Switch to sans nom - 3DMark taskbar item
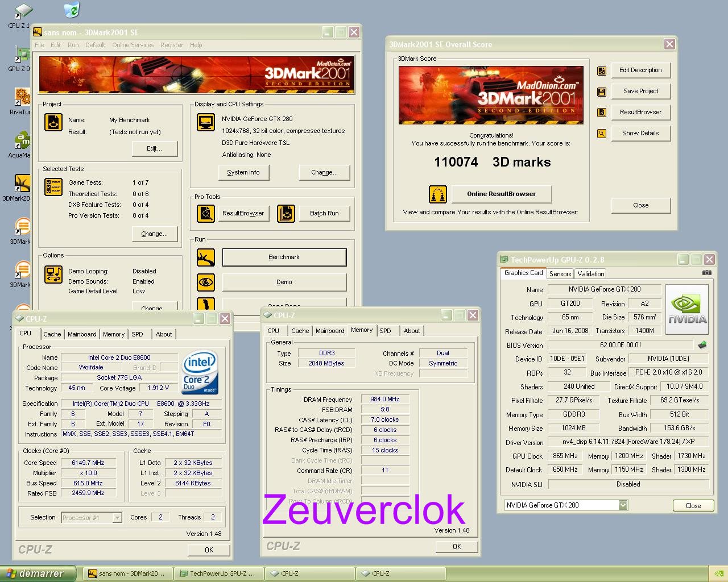 pos(129,573)
